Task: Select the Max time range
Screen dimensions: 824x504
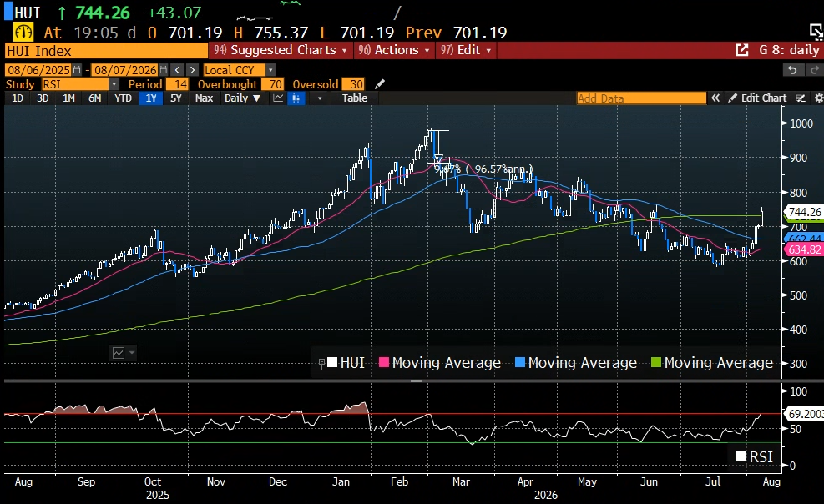Action: pyautogui.click(x=204, y=98)
